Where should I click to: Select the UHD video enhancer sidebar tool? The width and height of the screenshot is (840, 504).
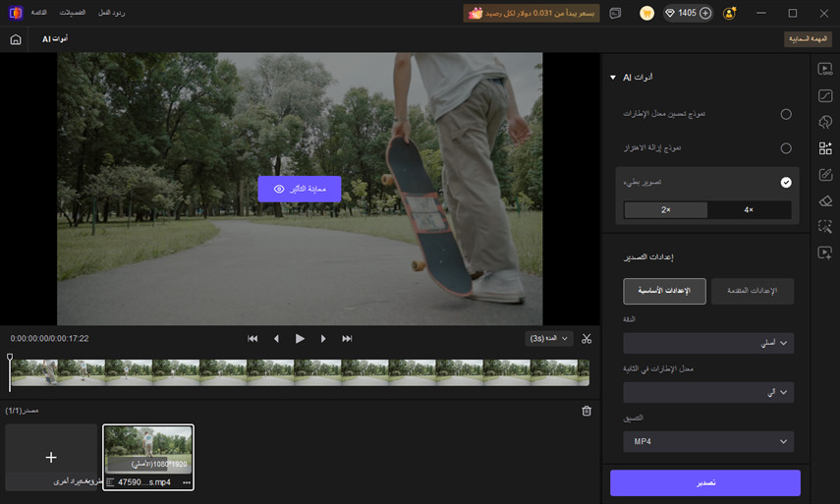[825, 69]
